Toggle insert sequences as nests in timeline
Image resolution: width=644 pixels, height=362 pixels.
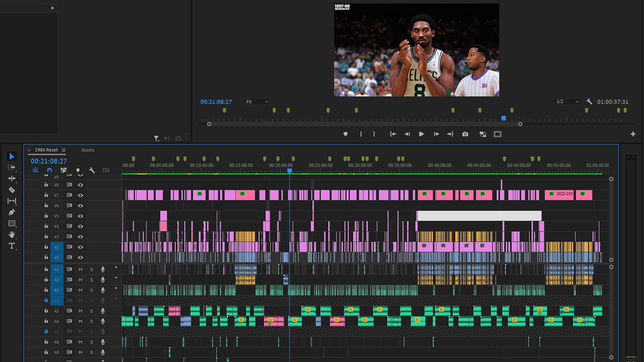click(35, 170)
